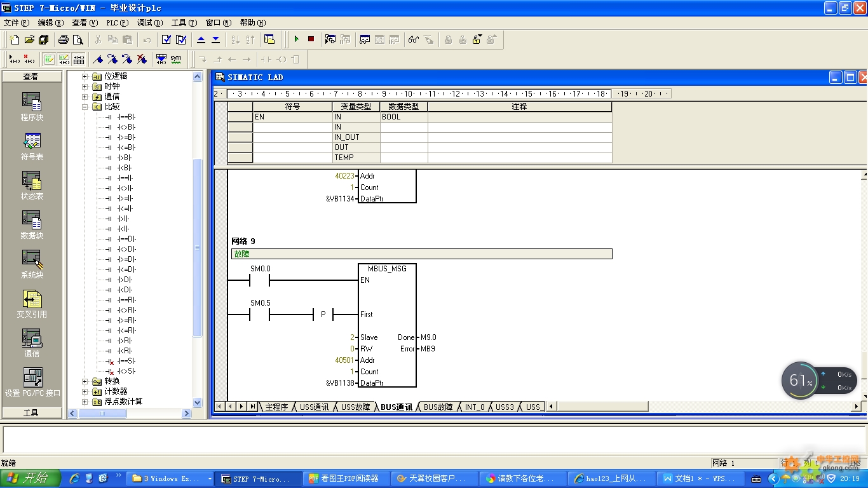The width and height of the screenshot is (868, 488).
Task: Collapse the 比较 tree folder
Action: point(85,107)
